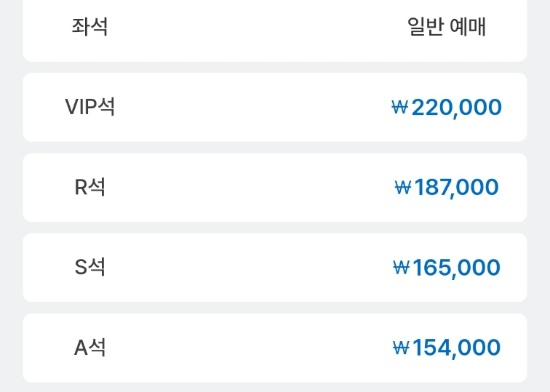
Task: Click the ₩187,000 price link
Action: click(x=447, y=187)
